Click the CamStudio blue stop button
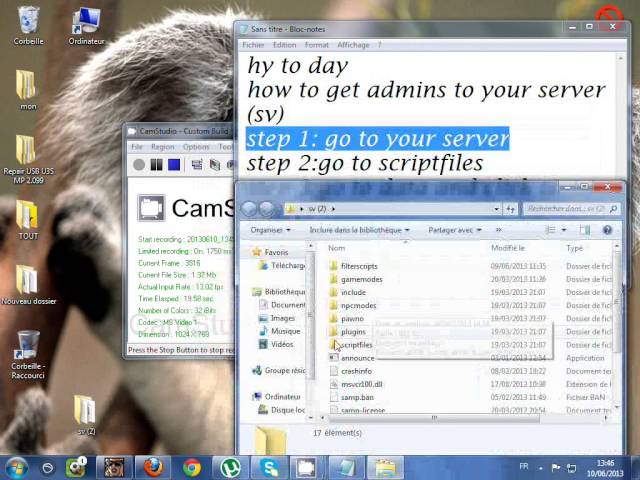 point(174,165)
